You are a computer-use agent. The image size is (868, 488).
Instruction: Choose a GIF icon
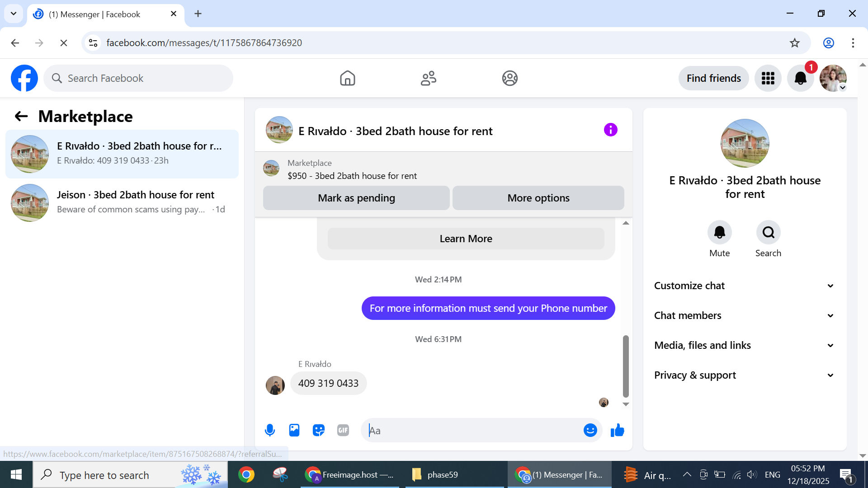[343, 430]
